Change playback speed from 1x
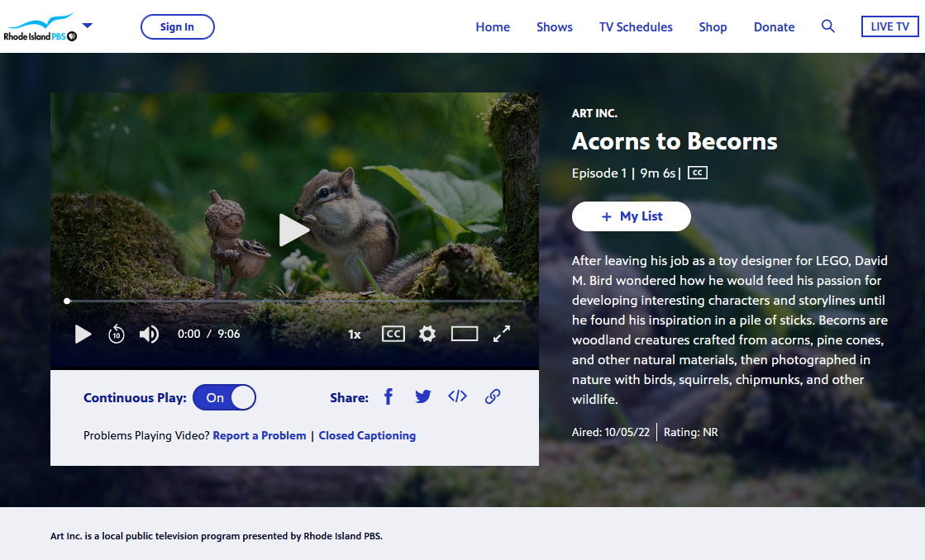The width and height of the screenshot is (925, 560). (x=354, y=335)
